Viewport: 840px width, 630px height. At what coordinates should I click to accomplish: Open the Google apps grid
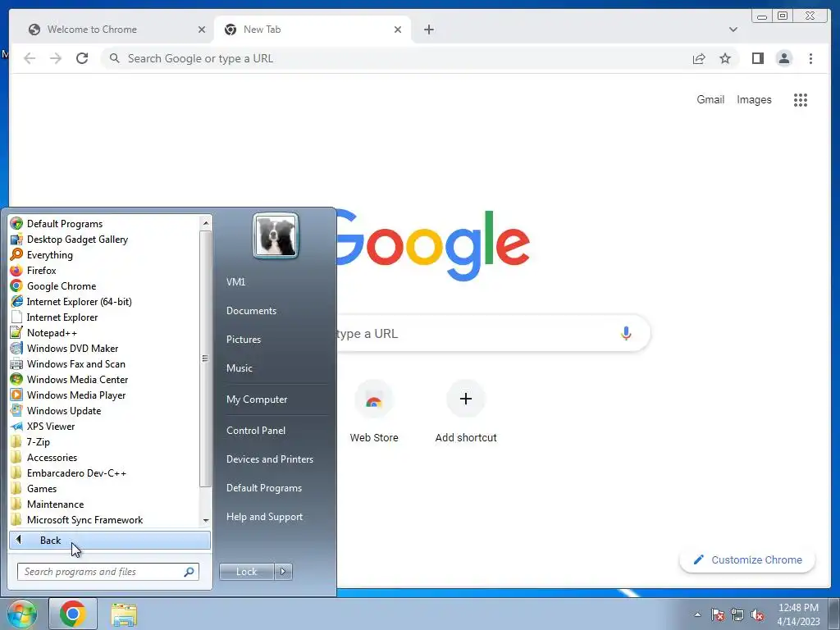point(801,99)
